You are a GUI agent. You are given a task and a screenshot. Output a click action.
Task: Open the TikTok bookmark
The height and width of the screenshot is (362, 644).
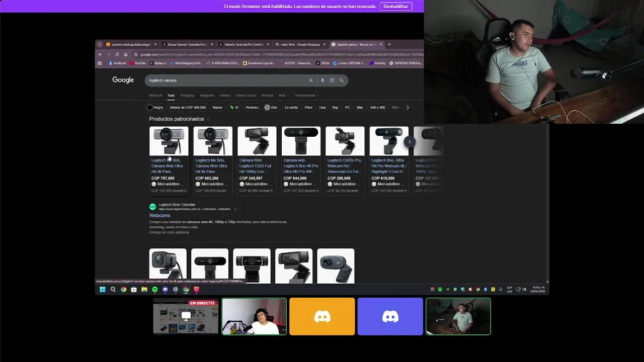pos(323,63)
